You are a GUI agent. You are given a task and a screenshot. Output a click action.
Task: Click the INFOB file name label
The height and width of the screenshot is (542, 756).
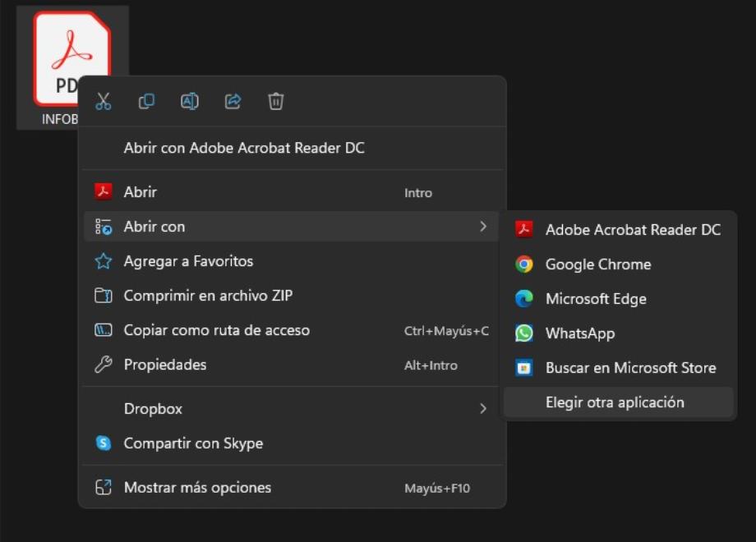click(60, 119)
